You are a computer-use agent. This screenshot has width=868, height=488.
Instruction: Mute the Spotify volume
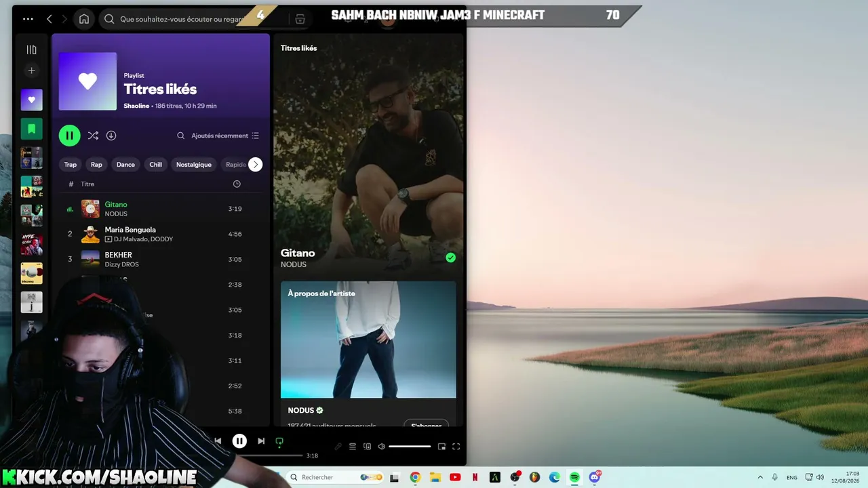pyautogui.click(x=382, y=447)
